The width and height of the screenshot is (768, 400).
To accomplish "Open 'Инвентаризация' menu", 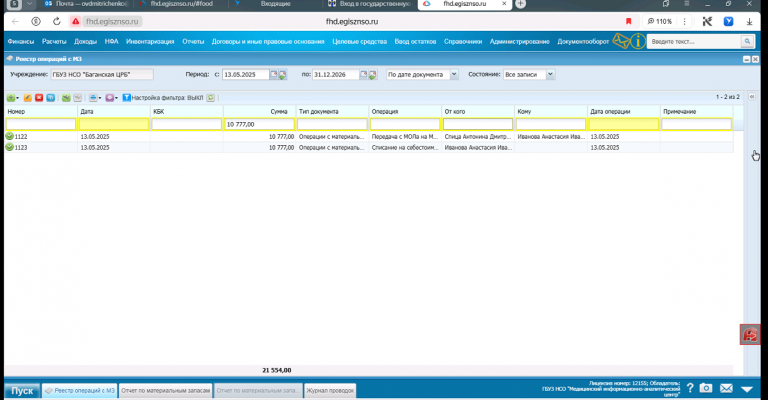I will (x=150, y=42).
